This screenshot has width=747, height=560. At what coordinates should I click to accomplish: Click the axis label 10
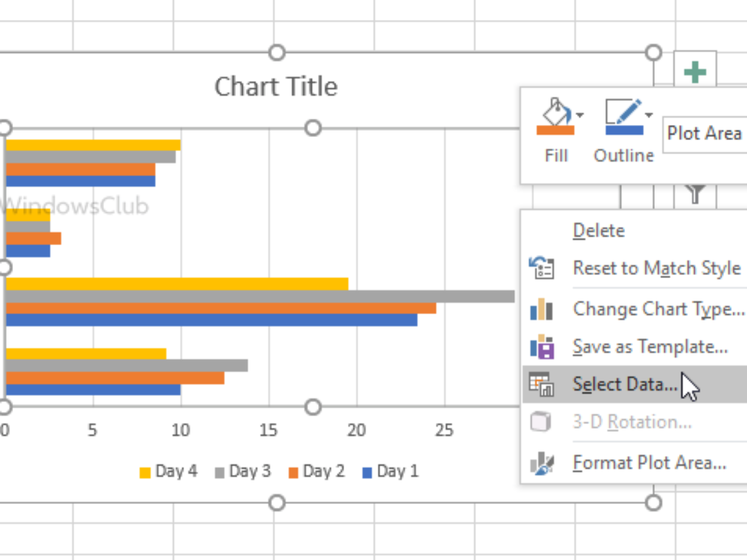181,431
